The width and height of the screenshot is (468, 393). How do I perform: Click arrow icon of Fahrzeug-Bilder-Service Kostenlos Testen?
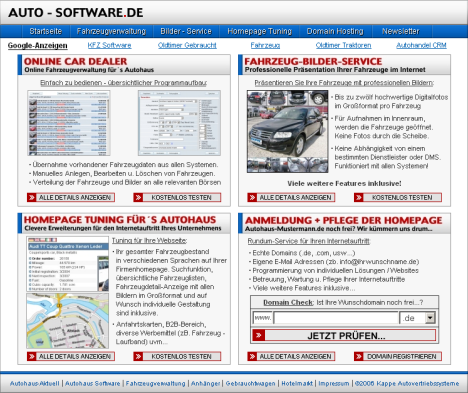pyautogui.click(x=359, y=197)
